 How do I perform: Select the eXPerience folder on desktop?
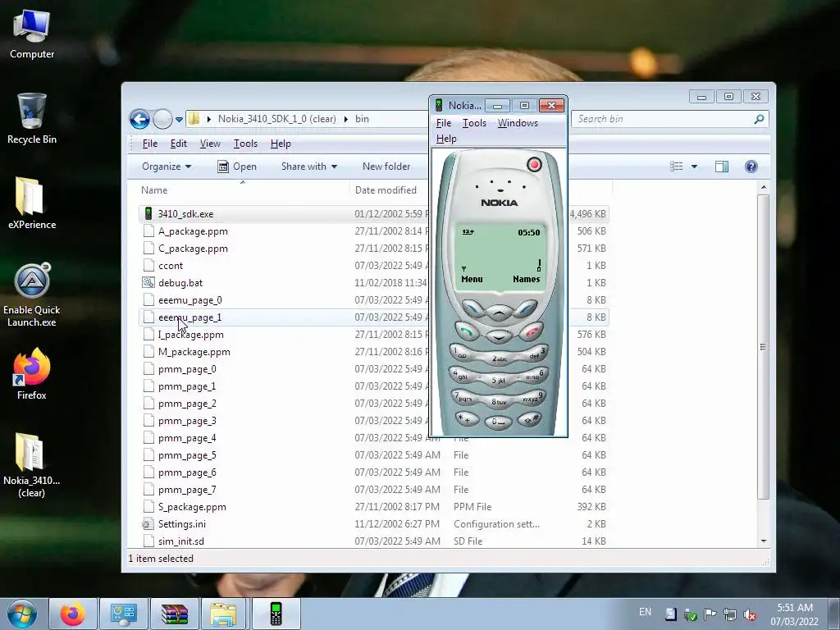tap(32, 203)
